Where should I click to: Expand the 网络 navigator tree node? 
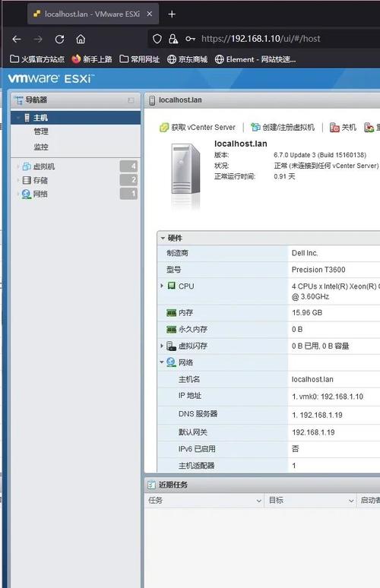click(x=17, y=194)
